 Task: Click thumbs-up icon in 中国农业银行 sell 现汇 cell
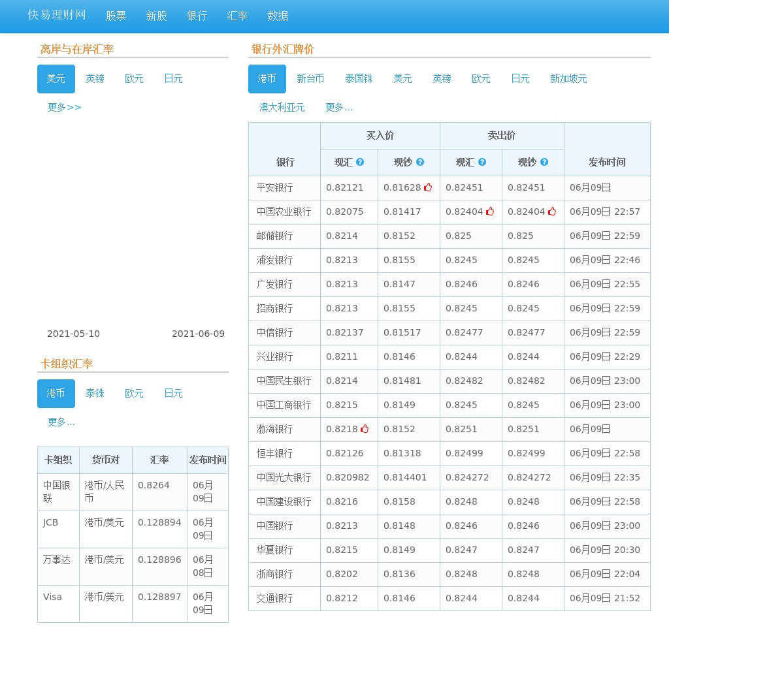[x=490, y=212]
